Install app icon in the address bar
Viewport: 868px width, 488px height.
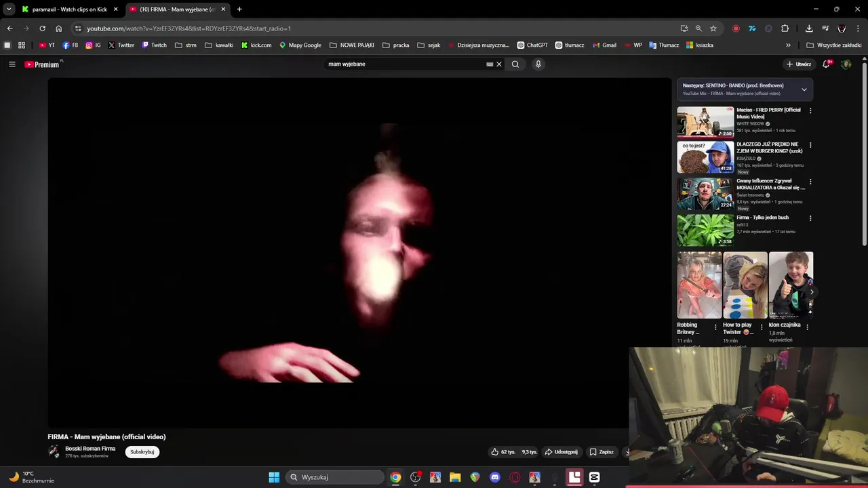point(684,28)
